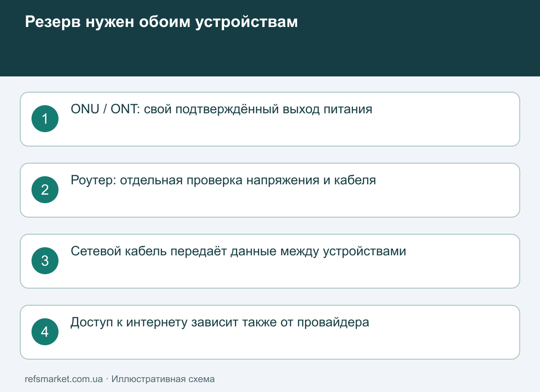Click text 'Роутер: отдельная проверка напряжения и кабеля'
This screenshot has width=540, height=392.
coord(223,180)
